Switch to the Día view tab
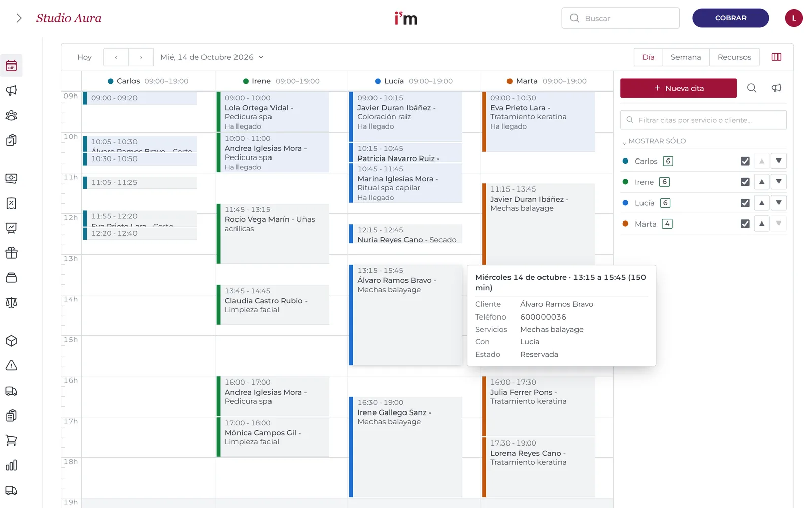Image resolution: width=812 pixels, height=508 pixels. coord(648,57)
